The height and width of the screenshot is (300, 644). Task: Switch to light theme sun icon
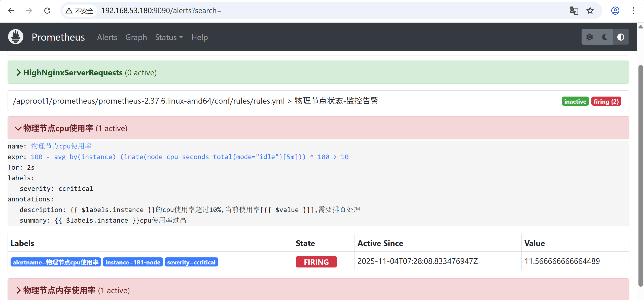coord(589,37)
